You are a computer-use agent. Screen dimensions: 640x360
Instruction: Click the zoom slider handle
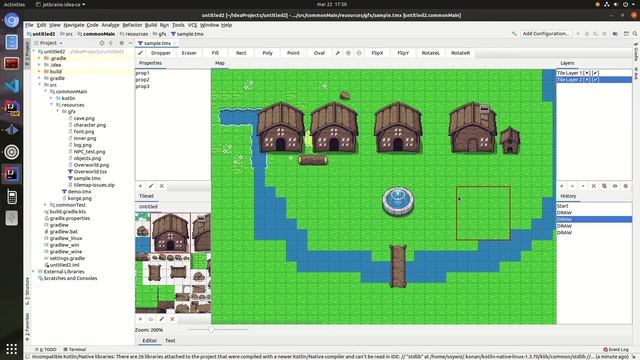pyautogui.click(x=211, y=329)
